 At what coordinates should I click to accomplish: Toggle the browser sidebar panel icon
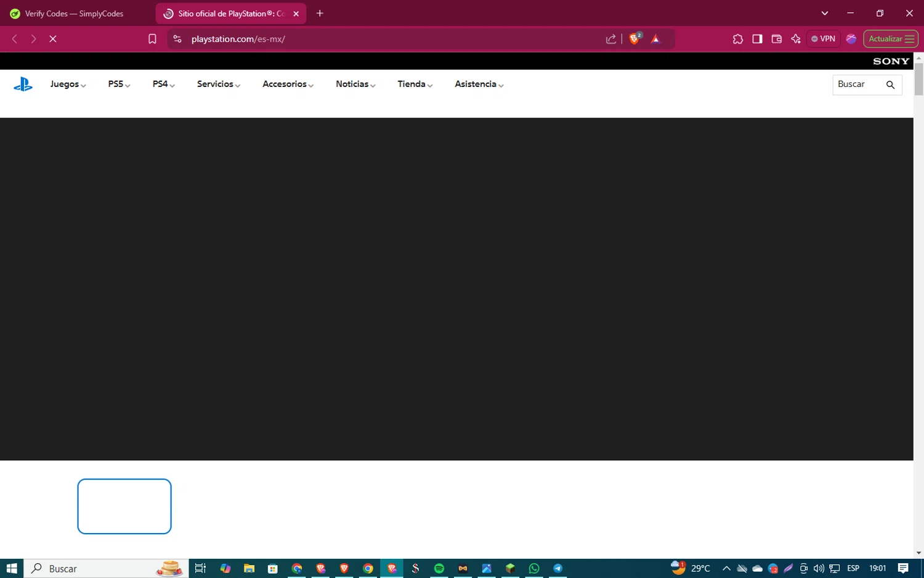pyautogui.click(x=757, y=39)
